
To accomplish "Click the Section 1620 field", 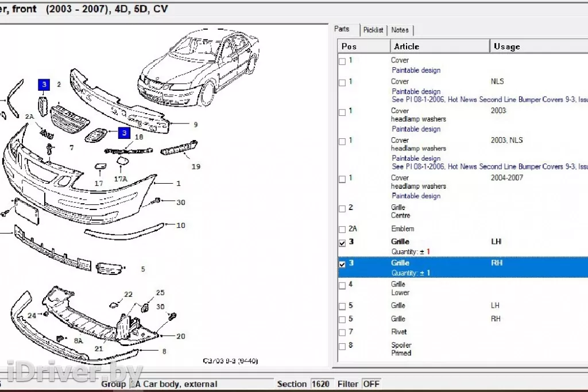I will pyautogui.click(x=322, y=384).
